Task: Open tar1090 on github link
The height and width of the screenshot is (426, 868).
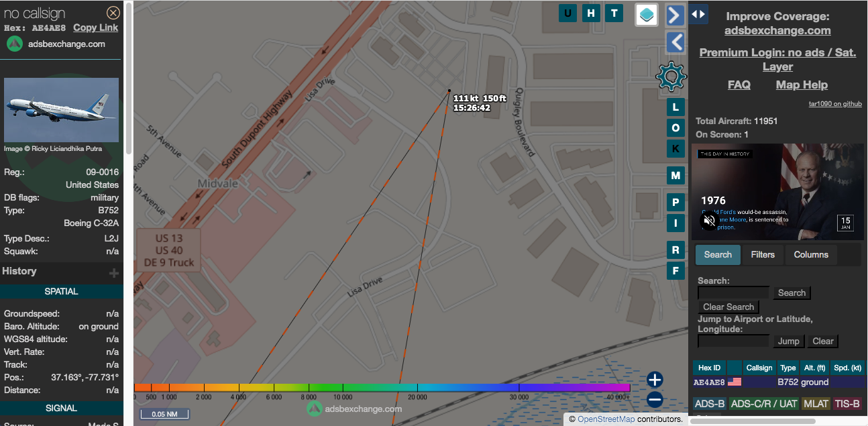Action: point(835,104)
